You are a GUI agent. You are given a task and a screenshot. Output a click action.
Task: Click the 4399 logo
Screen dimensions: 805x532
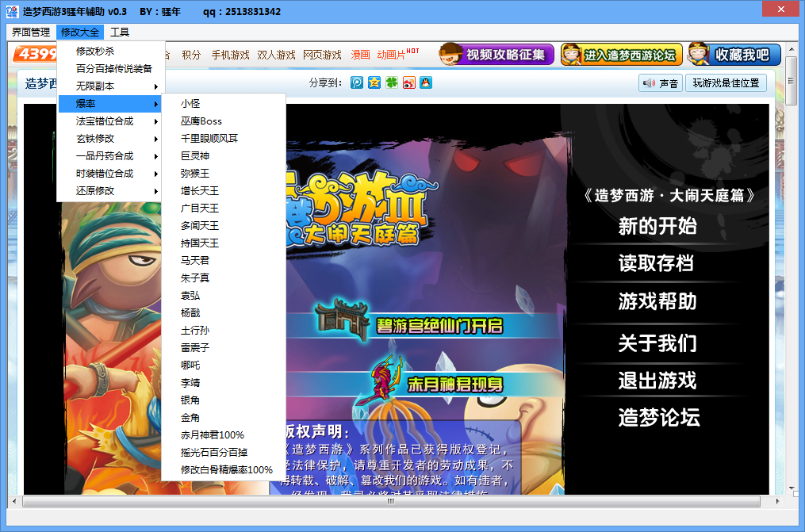(x=35, y=54)
